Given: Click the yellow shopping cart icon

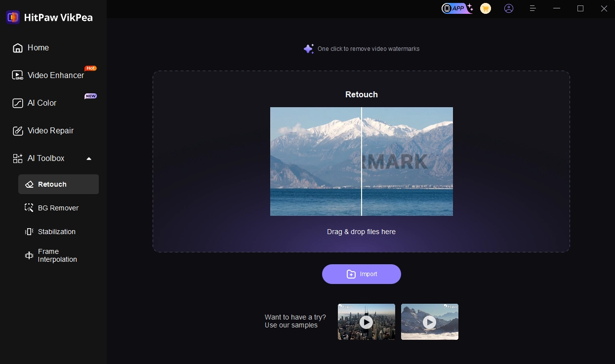Looking at the screenshot, I should 486,8.
